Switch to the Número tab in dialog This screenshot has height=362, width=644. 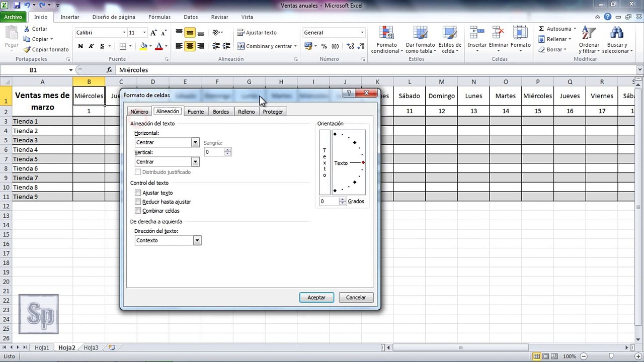click(139, 112)
